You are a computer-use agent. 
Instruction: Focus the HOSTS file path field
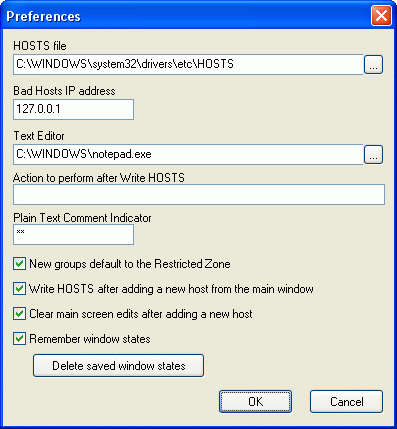point(188,64)
